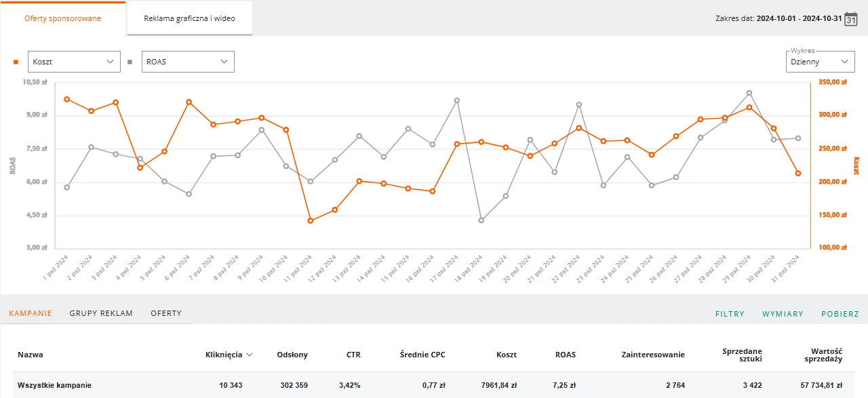Viewport: 868px width, 398px height.
Task: Click the ROAS data point for 18 paź 2024
Action: tap(481, 220)
